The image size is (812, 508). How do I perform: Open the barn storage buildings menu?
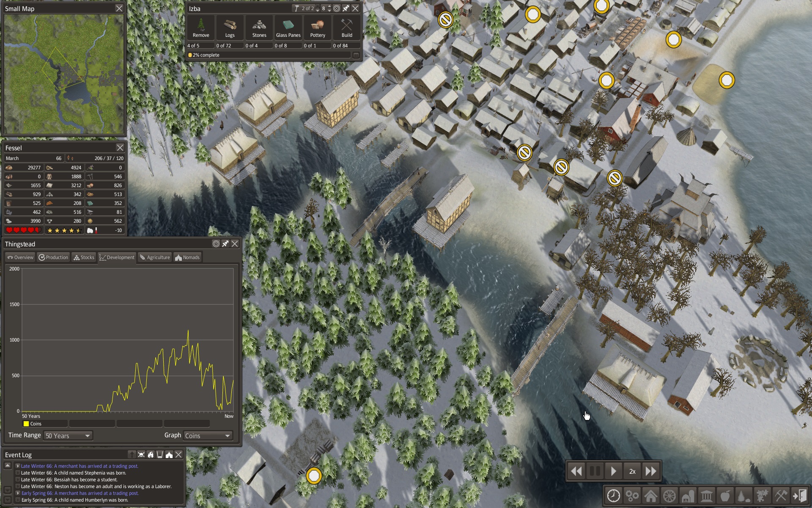click(x=688, y=496)
